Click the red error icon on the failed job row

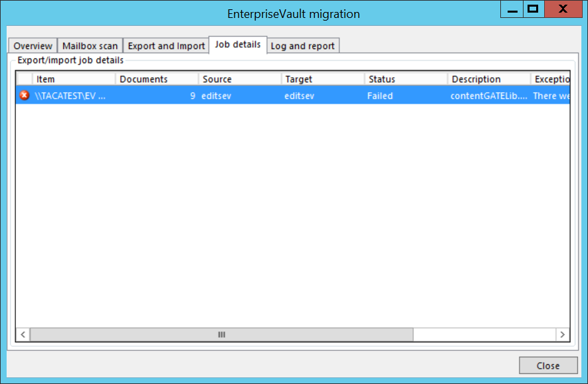pyautogui.click(x=25, y=95)
